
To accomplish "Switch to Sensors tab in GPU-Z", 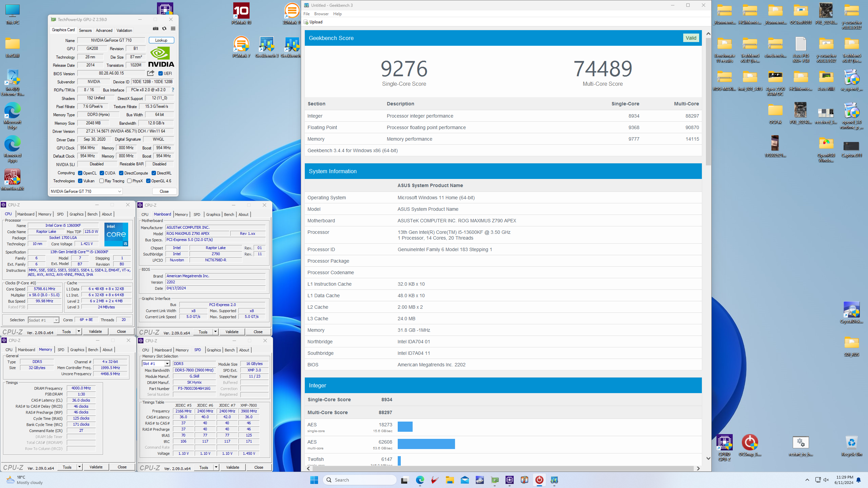I will 85,30.
